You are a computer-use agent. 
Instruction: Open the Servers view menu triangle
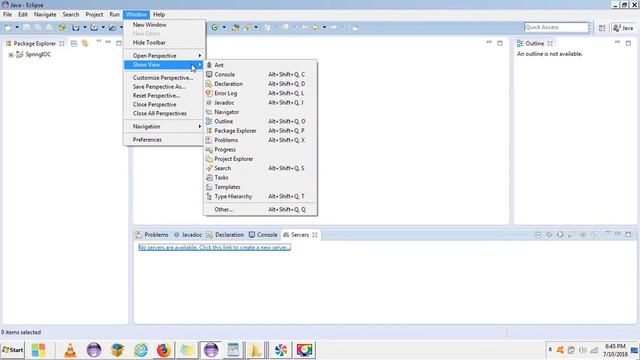coord(607,233)
